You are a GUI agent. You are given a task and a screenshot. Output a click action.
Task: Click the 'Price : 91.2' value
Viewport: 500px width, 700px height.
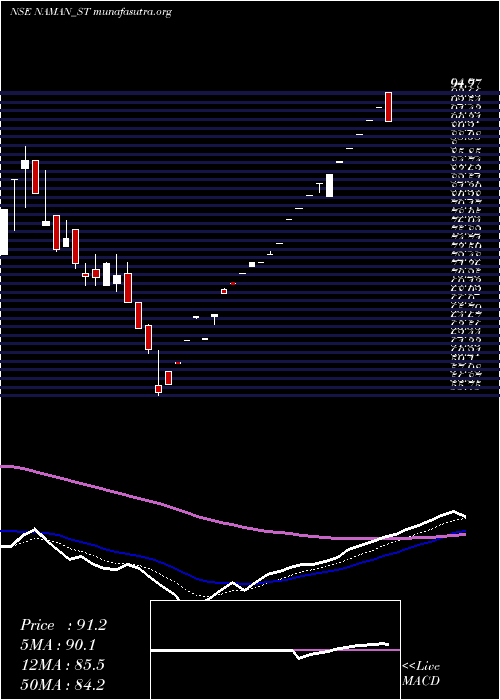coord(63,625)
